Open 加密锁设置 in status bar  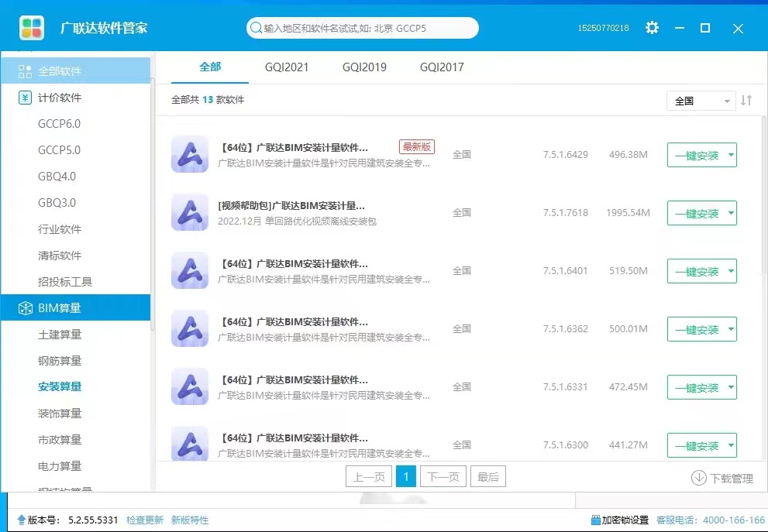(x=619, y=520)
